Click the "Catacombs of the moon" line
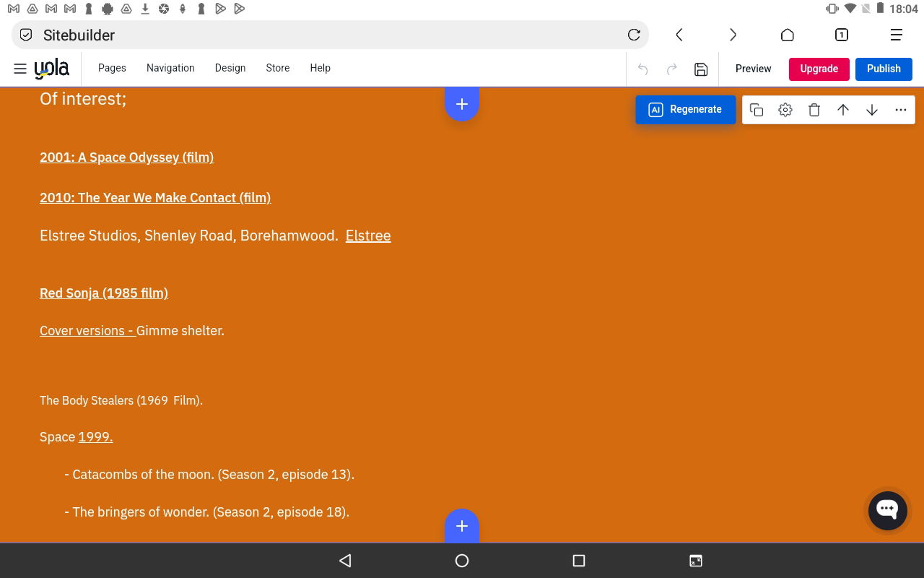 tap(209, 475)
